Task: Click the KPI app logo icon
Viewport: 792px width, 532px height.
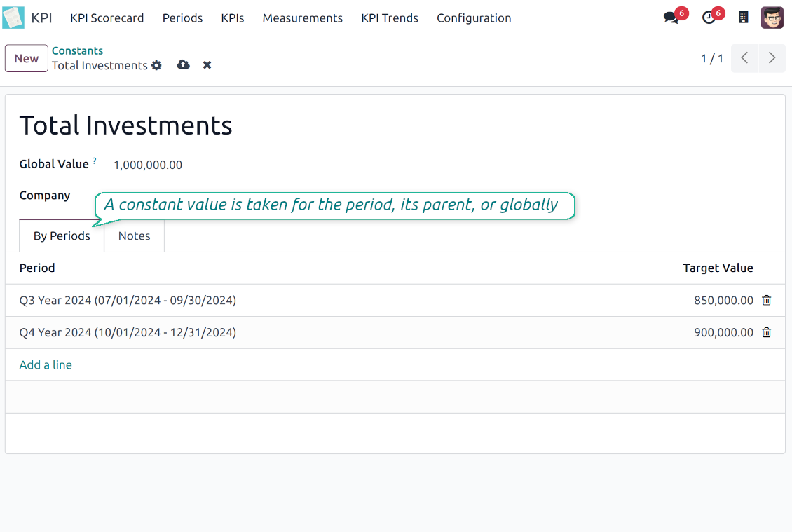Action: tap(13, 18)
